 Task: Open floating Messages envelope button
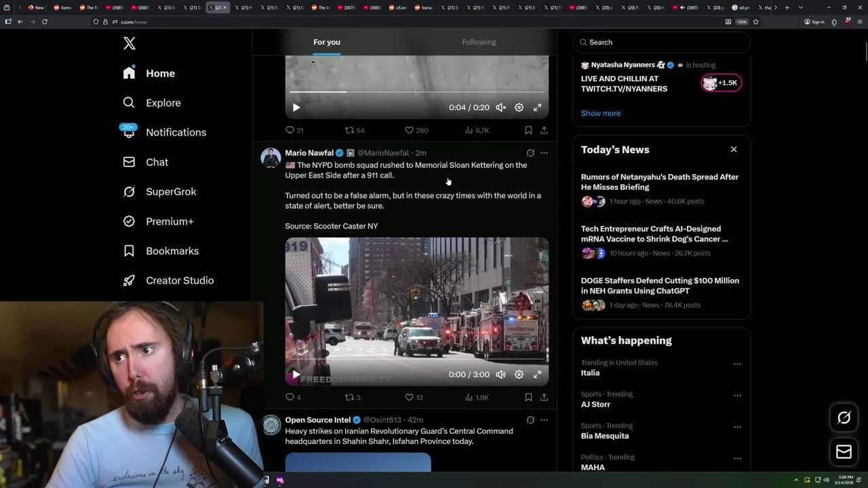pos(844,451)
